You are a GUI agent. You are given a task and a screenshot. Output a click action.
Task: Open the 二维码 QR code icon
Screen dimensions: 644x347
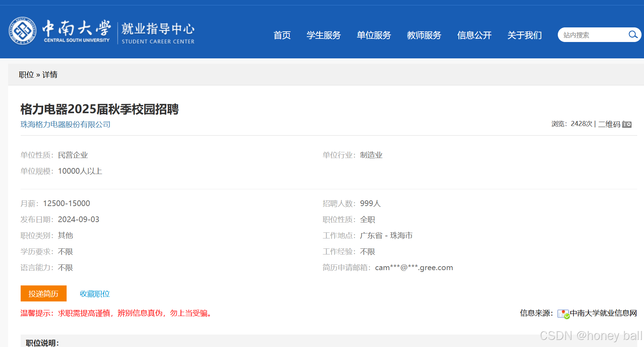[627, 124]
